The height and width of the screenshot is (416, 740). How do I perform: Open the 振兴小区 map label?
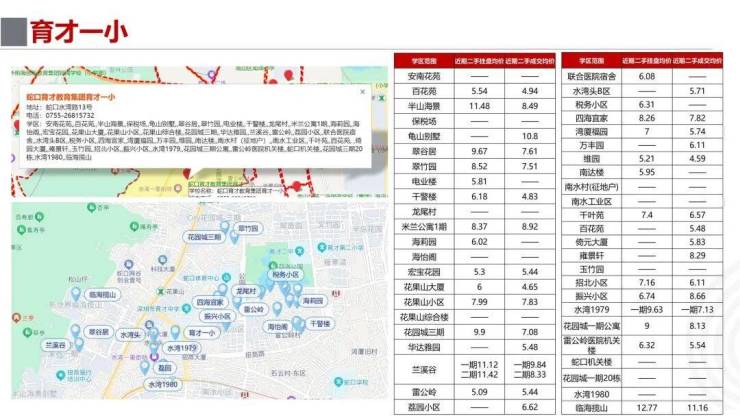coord(217,316)
